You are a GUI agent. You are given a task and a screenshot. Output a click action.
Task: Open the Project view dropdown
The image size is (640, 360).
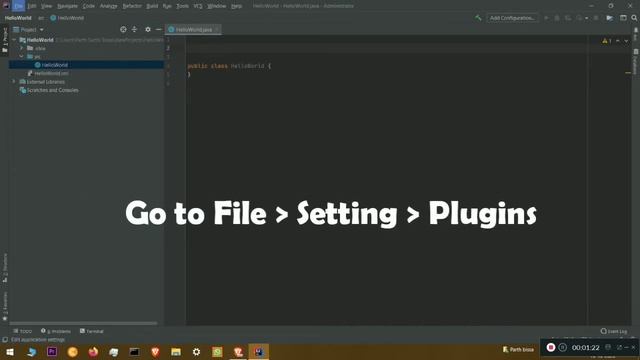(x=29, y=29)
